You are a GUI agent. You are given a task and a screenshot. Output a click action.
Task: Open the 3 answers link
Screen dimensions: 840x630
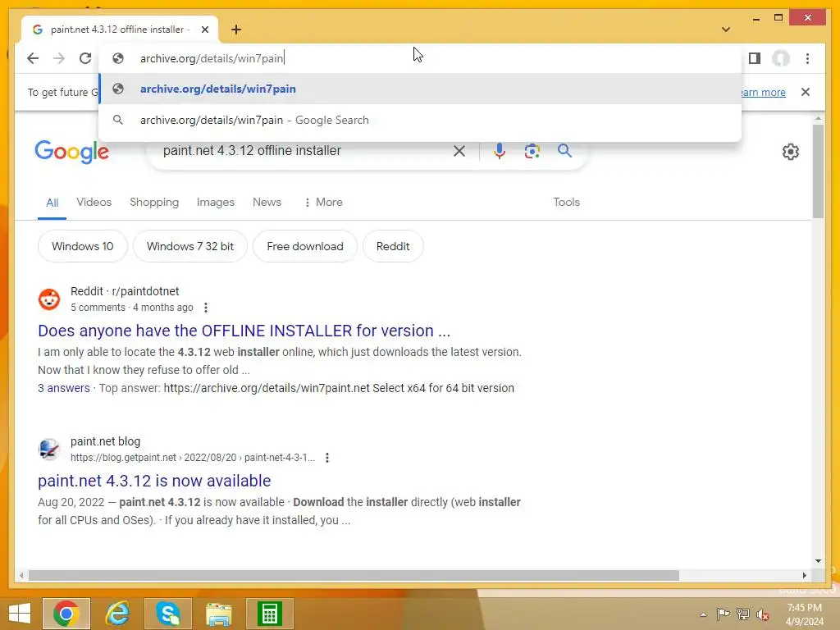(x=64, y=388)
